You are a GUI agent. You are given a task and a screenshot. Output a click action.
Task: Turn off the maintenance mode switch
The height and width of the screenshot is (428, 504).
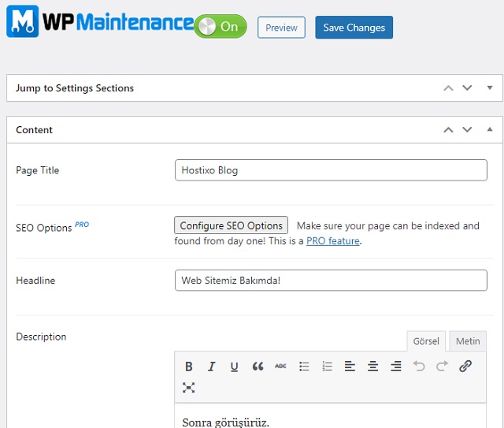(220, 27)
